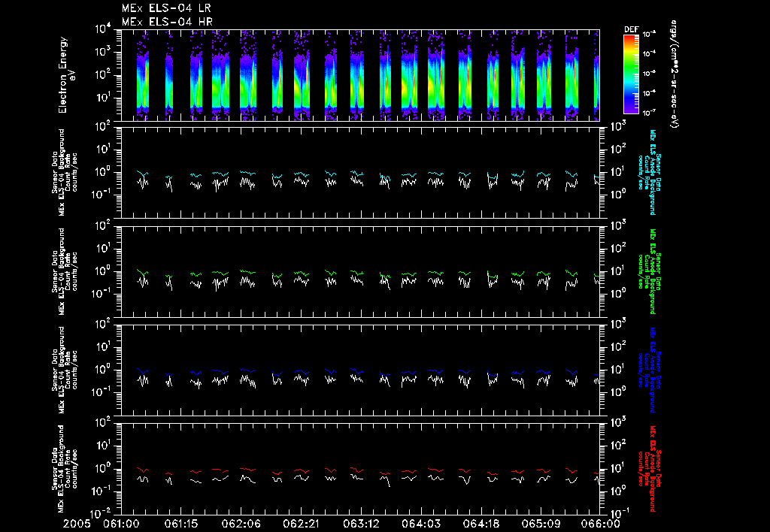770x532 pixels.
Task: Select the '065:09' time axis label
Action: tap(540, 524)
